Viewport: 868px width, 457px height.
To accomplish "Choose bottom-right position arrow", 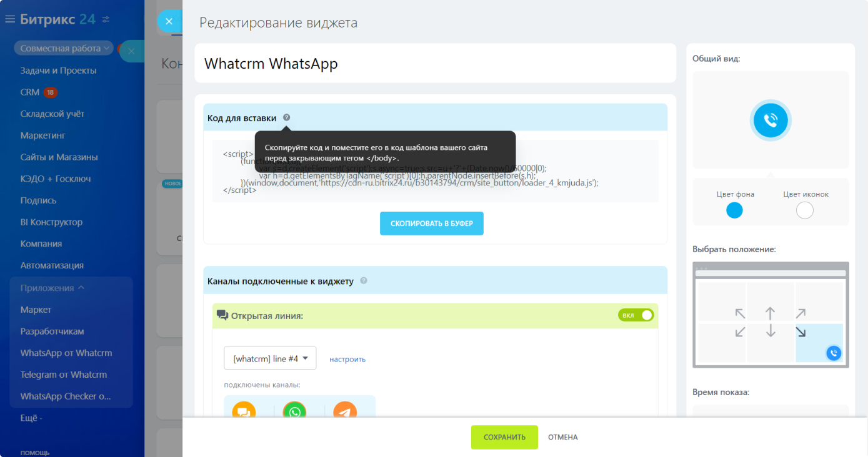I will 801,332.
